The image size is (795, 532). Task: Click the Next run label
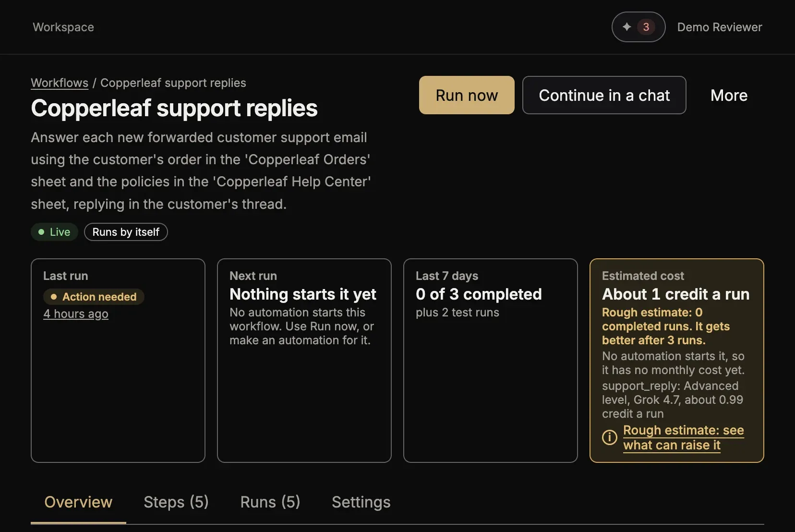(x=253, y=276)
